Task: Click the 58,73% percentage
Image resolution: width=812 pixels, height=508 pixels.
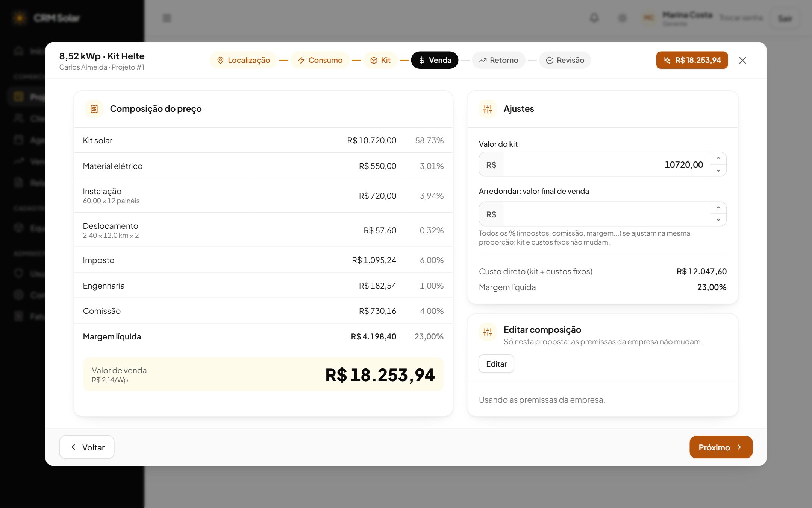Action: click(429, 140)
